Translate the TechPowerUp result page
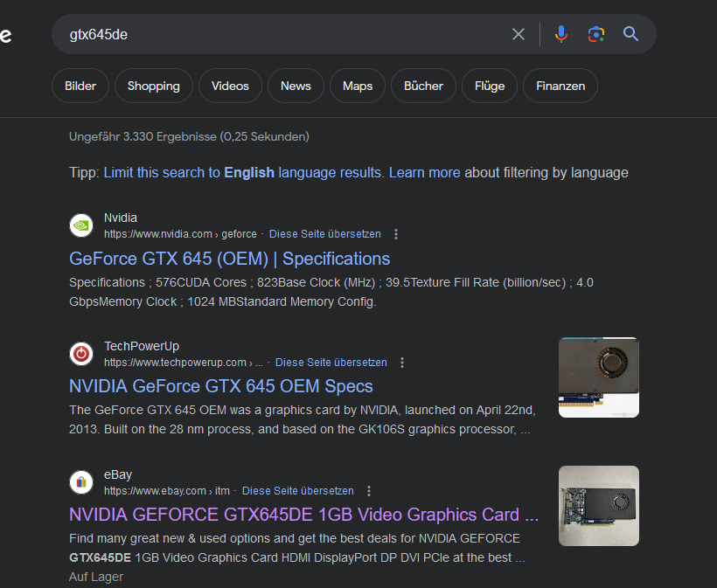This screenshot has height=588, width=717. (x=331, y=363)
